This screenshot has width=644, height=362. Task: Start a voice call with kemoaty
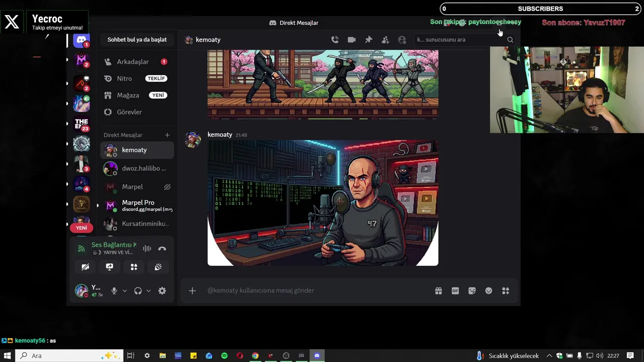(335, 40)
